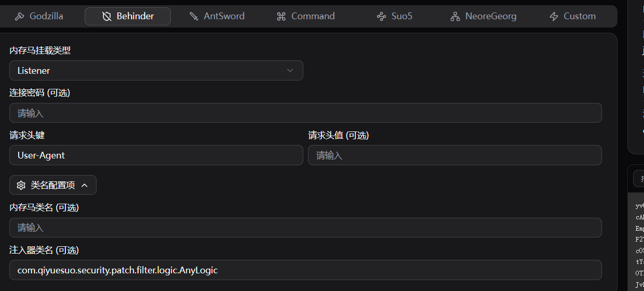This screenshot has height=291, width=644.
Task: Open the 内存马挂载类型 Listener dropdown
Action: [156, 71]
